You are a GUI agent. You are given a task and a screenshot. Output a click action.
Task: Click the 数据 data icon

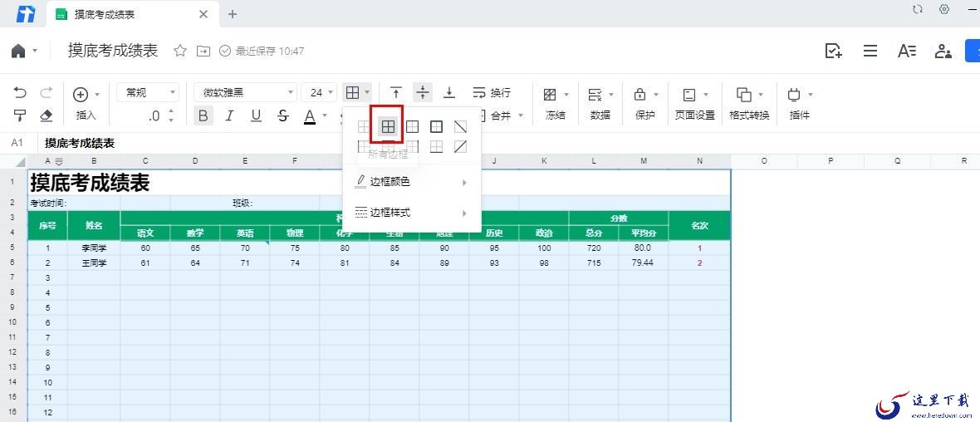(595, 95)
